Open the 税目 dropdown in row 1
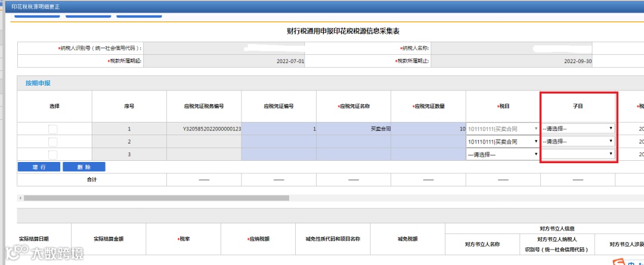 [503, 129]
